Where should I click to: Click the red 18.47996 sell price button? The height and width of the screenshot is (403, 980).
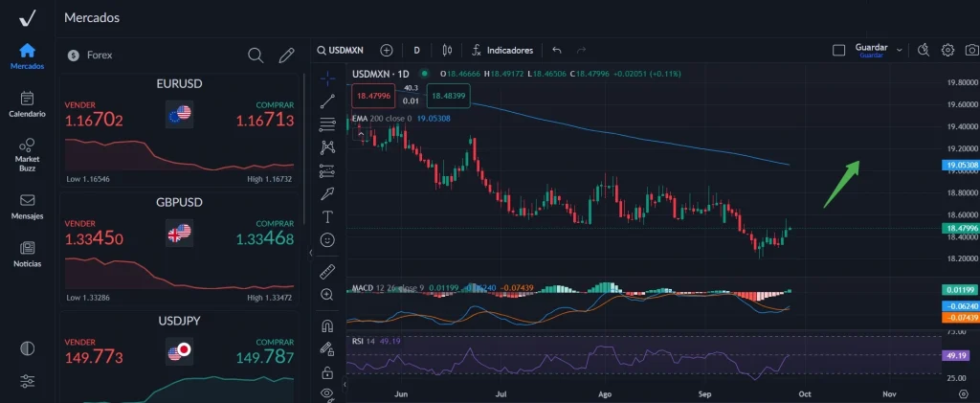pos(372,96)
